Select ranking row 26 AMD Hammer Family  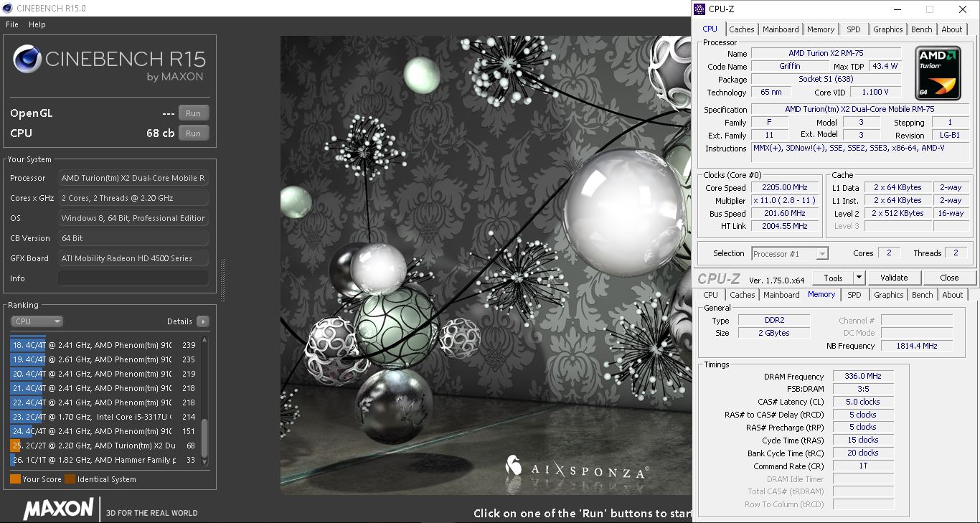point(105,460)
